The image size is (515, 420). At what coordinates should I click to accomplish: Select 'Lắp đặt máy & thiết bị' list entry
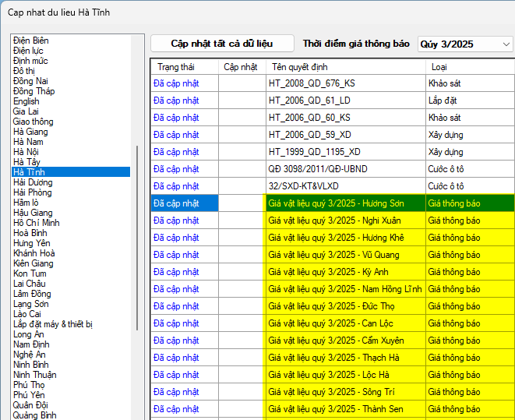[53, 324]
